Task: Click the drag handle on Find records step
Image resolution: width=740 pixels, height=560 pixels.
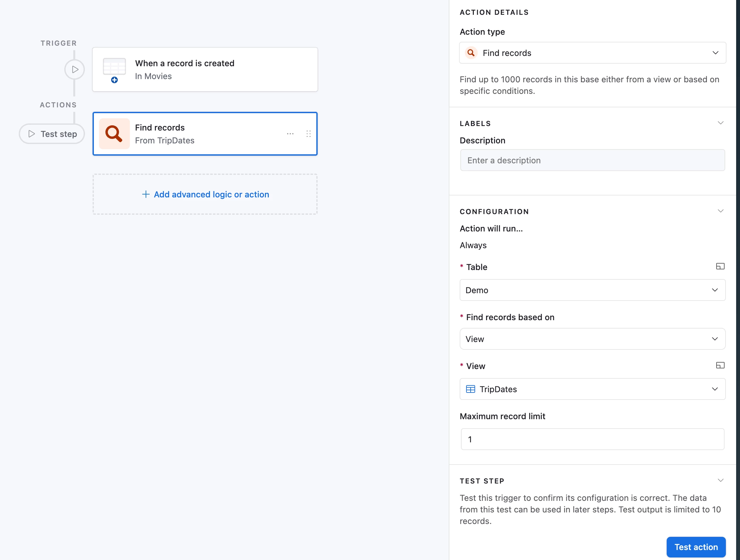Action: coord(309,134)
